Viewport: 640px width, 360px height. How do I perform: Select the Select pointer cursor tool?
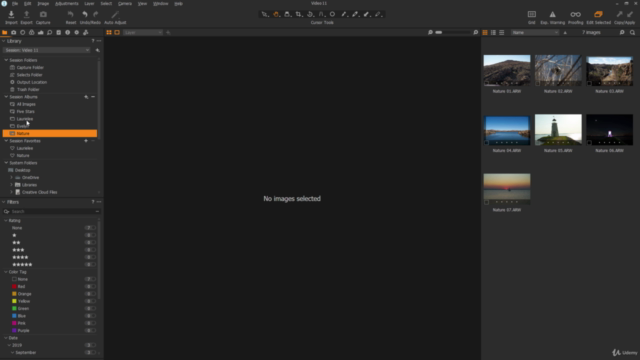pyautogui.click(x=265, y=14)
